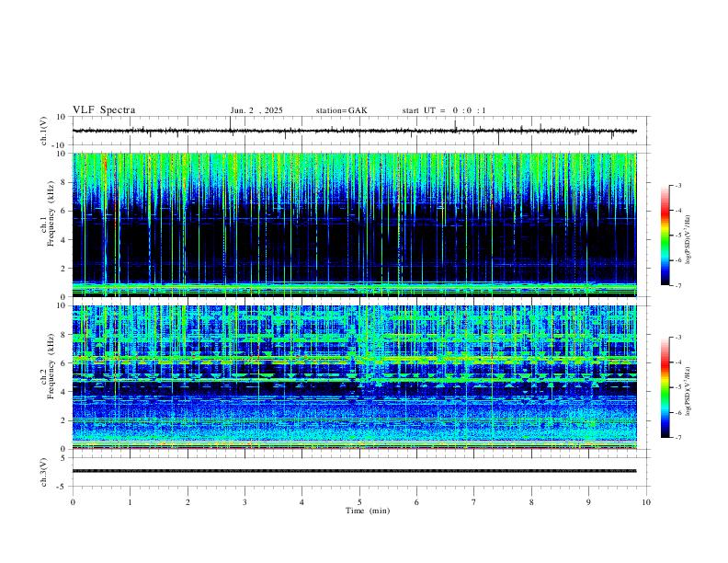Click the upper PSD color scale bar
Image resolution: width=728 pixels, height=563 pixels.
point(665,236)
